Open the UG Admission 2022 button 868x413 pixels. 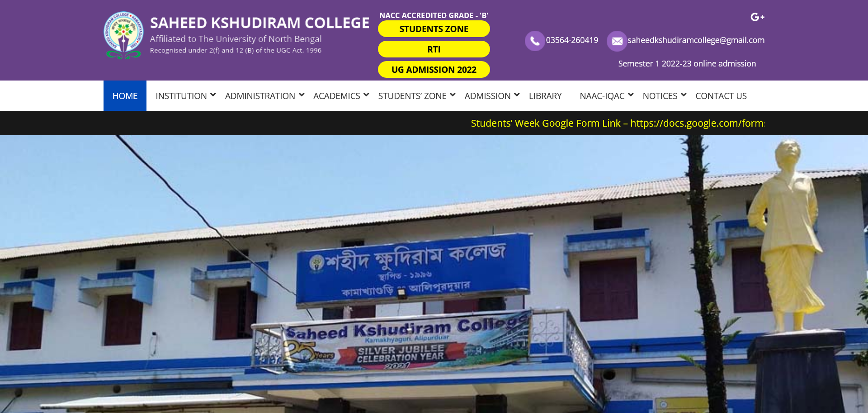pos(434,70)
